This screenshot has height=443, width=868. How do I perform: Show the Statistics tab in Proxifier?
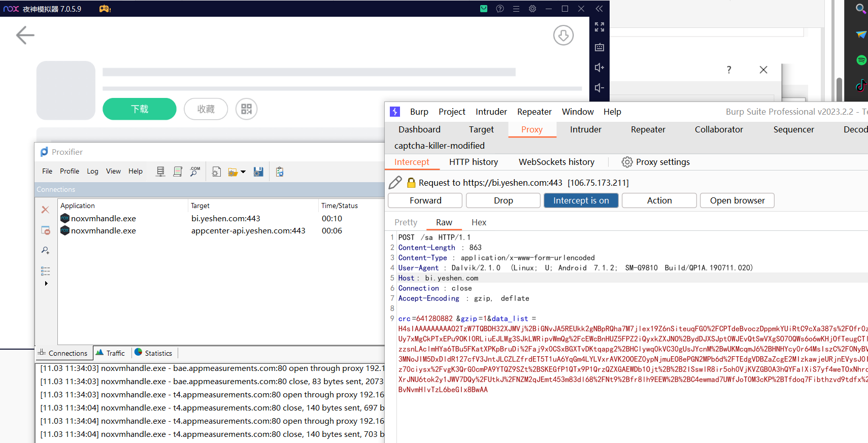point(153,353)
